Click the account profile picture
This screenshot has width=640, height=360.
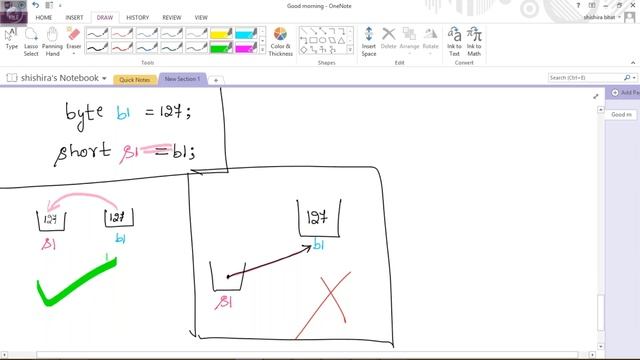[x=629, y=17]
